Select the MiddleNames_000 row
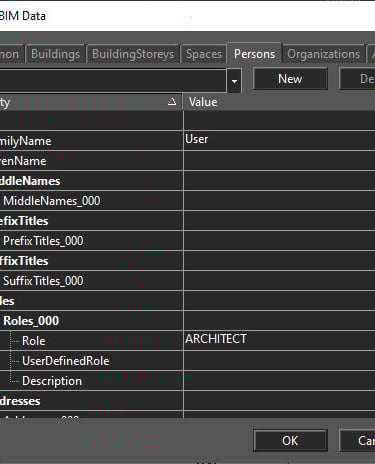Image resolution: width=375 pixels, height=464 pixels. coord(91,201)
